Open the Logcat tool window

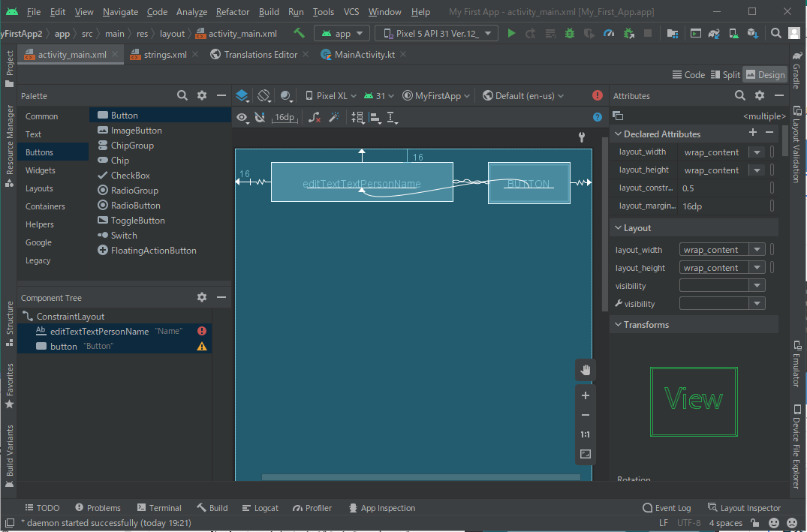pos(259,508)
